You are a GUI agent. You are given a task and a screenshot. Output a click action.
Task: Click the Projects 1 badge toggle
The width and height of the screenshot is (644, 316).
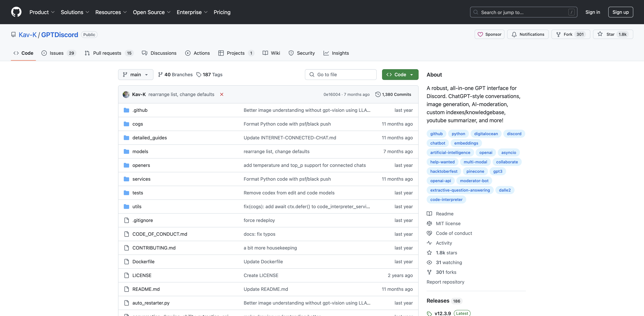(236, 53)
